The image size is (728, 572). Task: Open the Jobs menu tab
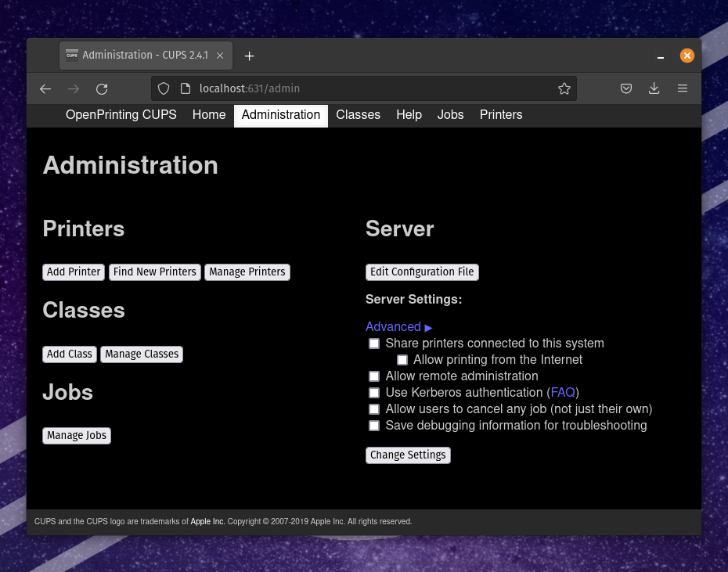[450, 115]
